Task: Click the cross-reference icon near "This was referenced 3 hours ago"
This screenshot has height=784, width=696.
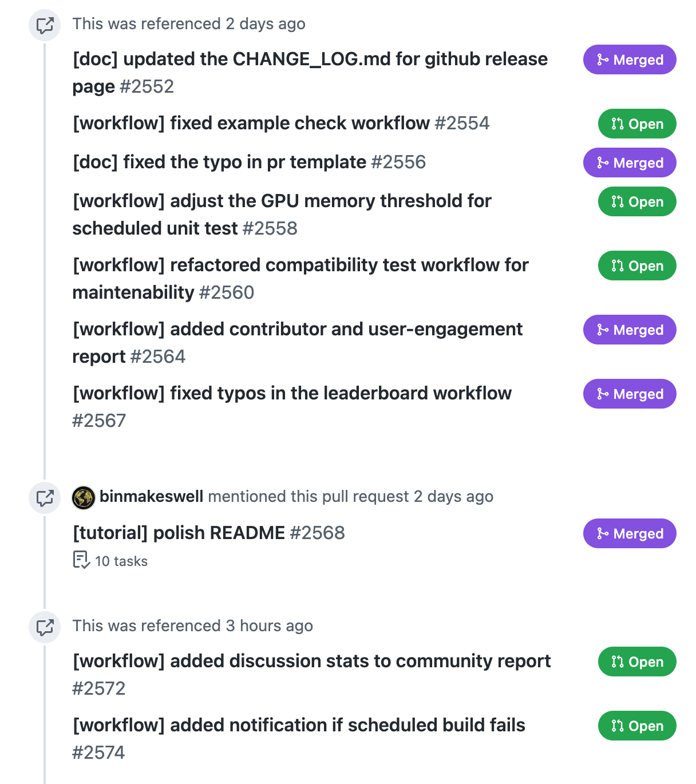Action: (x=45, y=627)
